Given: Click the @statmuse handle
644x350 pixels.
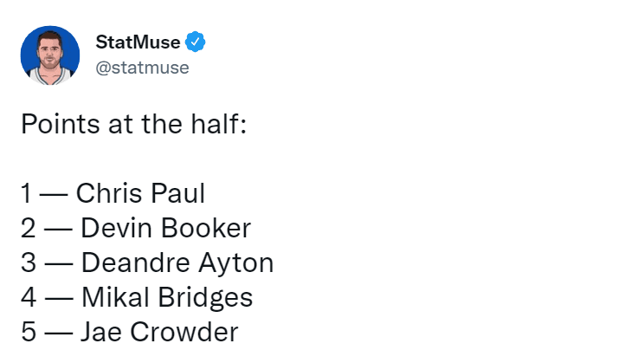Looking at the screenshot, I should click(142, 68).
